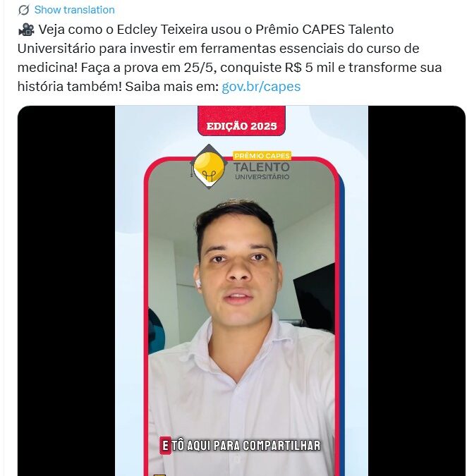This screenshot has height=476, width=467.
Task: Click the translate icon beside Show translation
Action: coord(23,10)
